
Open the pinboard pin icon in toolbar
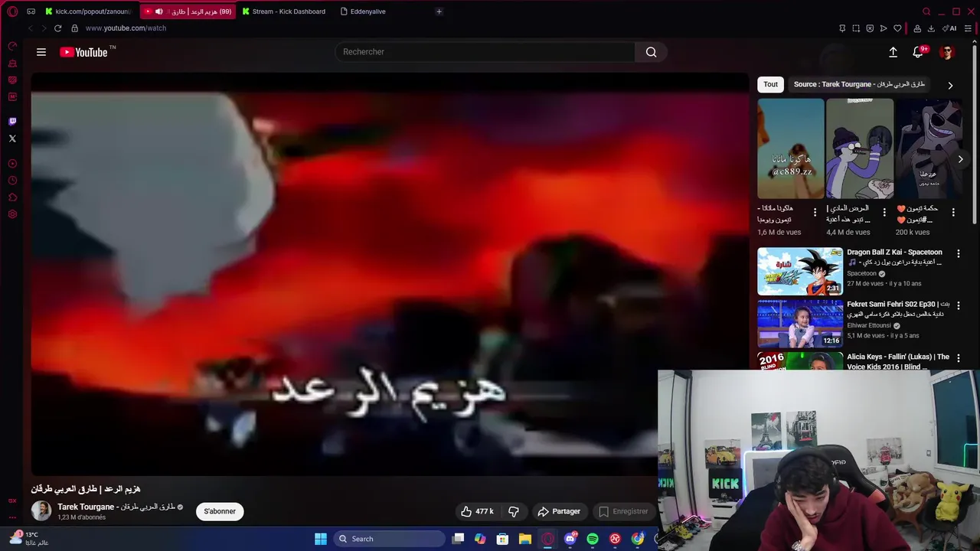pos(842,28)
